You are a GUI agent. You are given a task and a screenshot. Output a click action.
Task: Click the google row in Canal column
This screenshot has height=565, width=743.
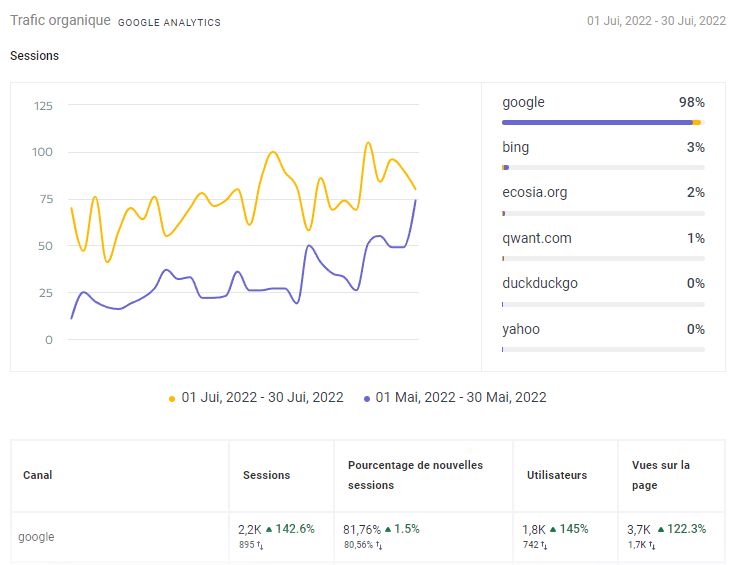pos(36,537)
